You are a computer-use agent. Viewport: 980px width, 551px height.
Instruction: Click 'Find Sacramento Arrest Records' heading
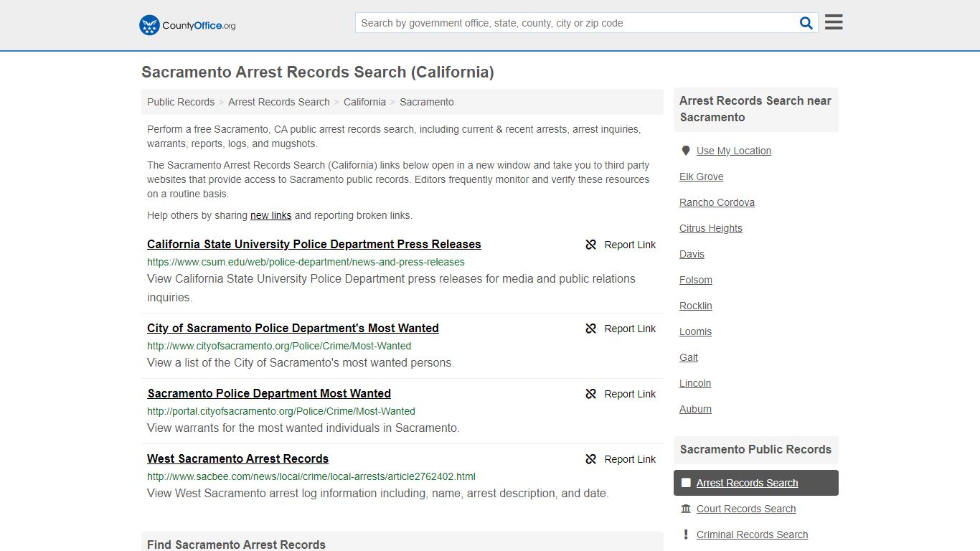click(236, 545)
